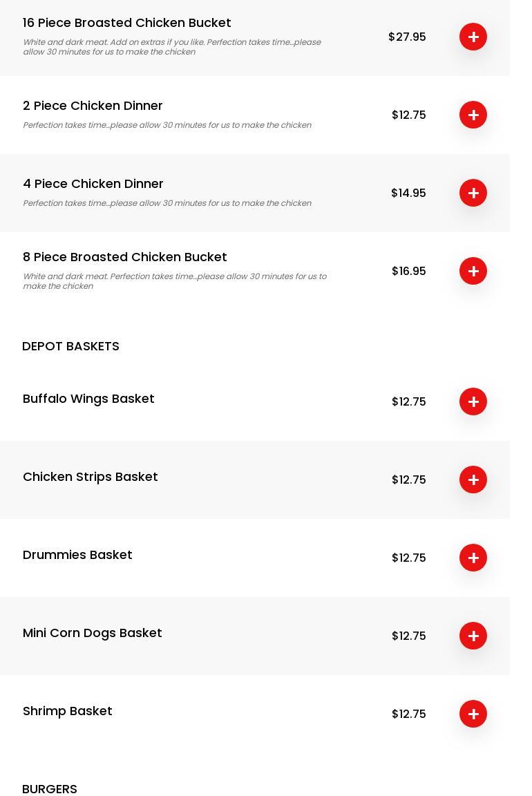Click the DEPOT BASKETS section heading

[x=70, y=346]
